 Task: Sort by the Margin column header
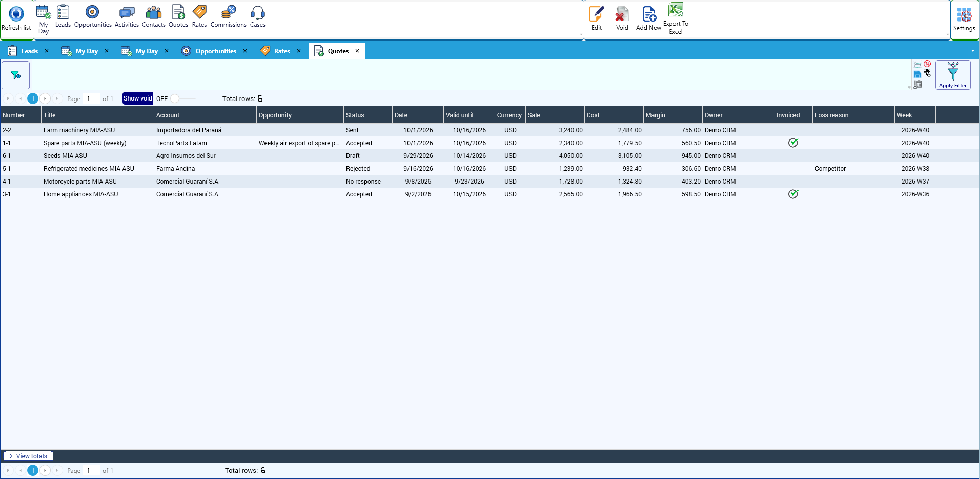click(672, 115)
